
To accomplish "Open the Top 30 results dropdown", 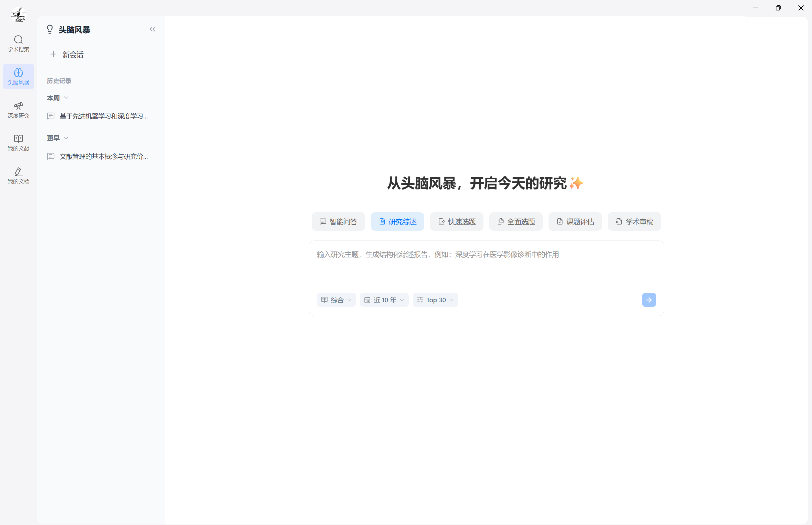I will tap(435, 300).
